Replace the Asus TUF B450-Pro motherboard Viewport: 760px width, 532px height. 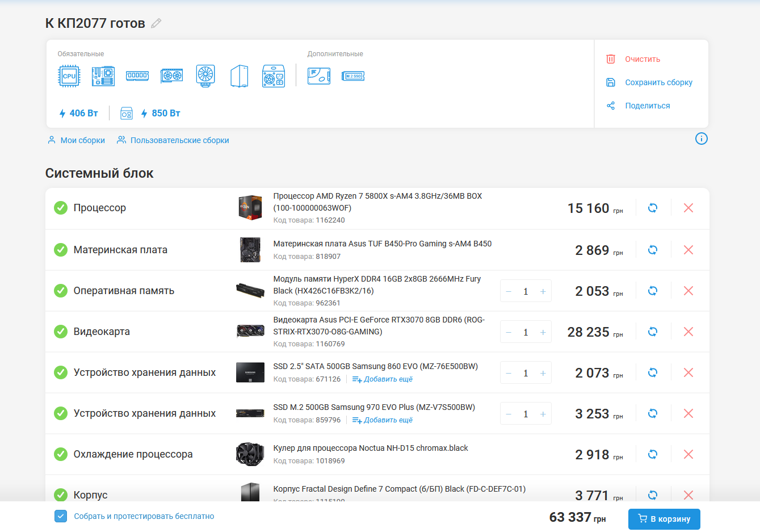(x=653, y=250)
